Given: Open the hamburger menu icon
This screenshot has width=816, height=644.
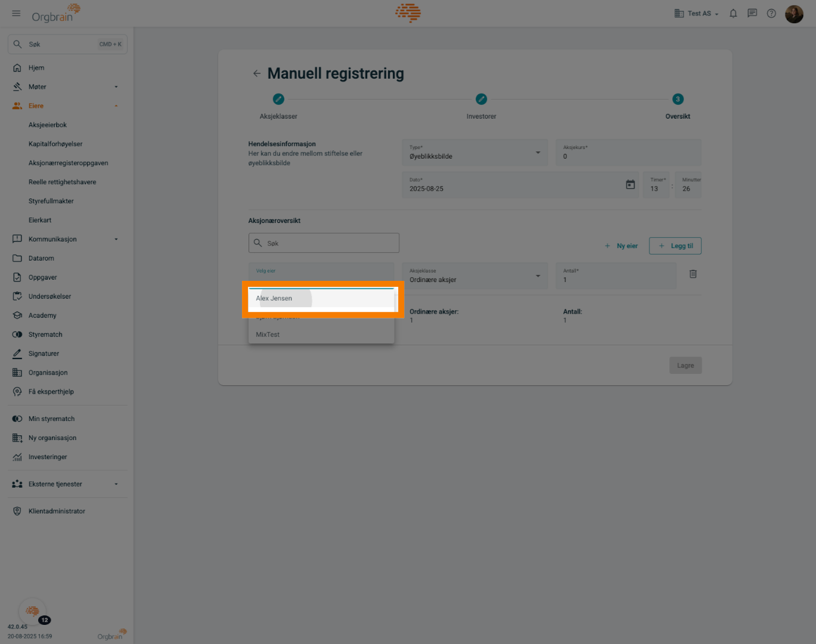Looking at the screenshot, I should click(16, 13).
